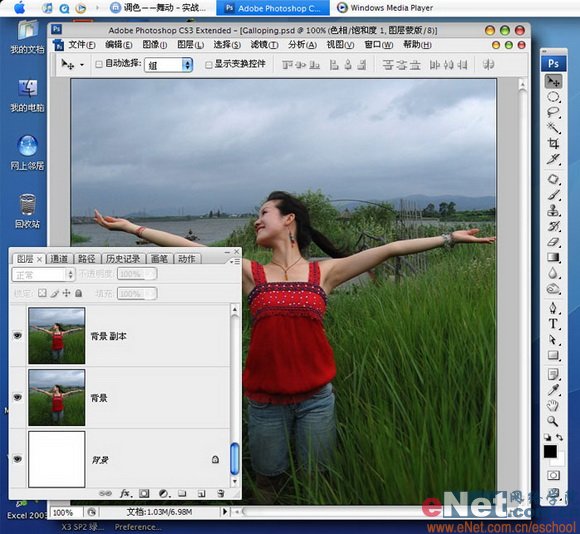Click the create new layer icon
Screen dimensions: 580x534
(201, 493)
